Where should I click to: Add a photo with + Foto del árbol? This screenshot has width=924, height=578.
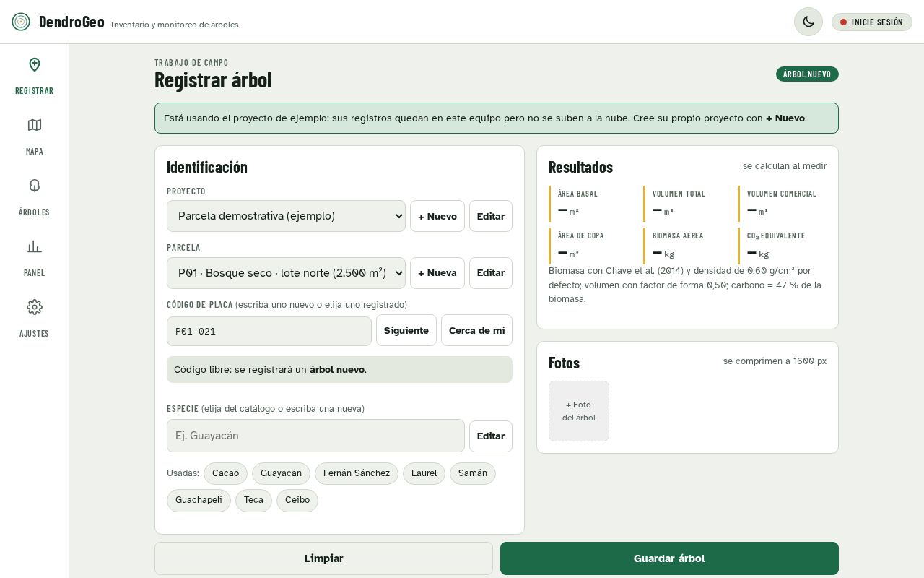(579, 411)
